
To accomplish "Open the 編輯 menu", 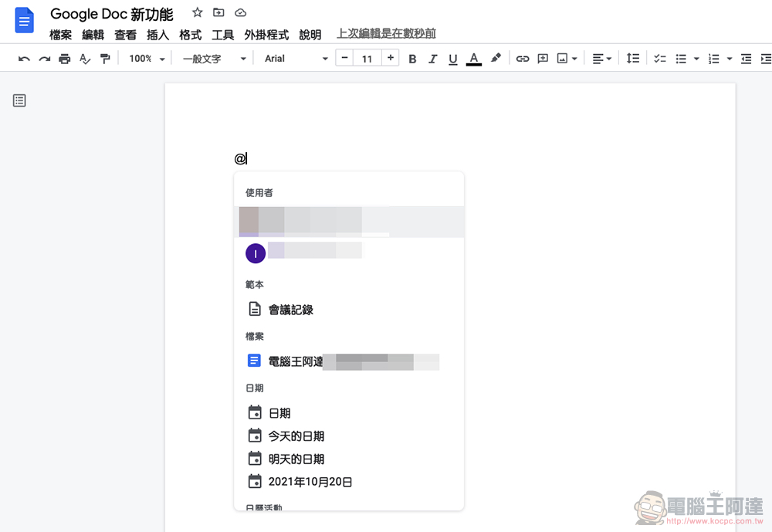I will [93, 35].
